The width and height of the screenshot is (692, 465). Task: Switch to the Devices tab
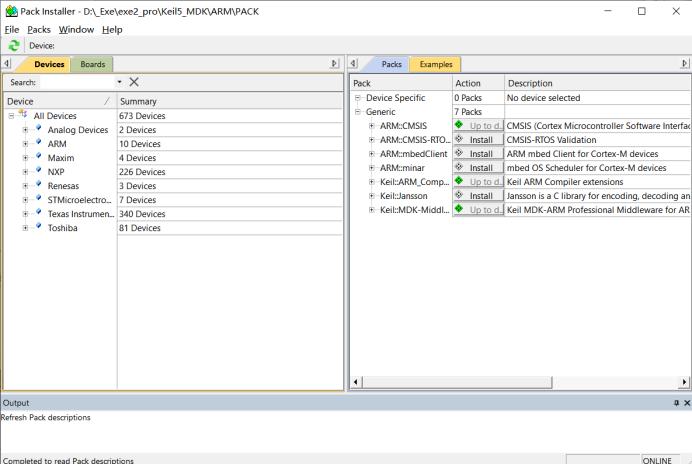point(49,64)
